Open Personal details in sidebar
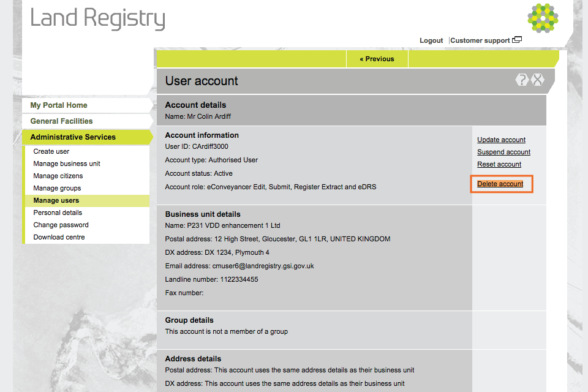 pos(58,213)
